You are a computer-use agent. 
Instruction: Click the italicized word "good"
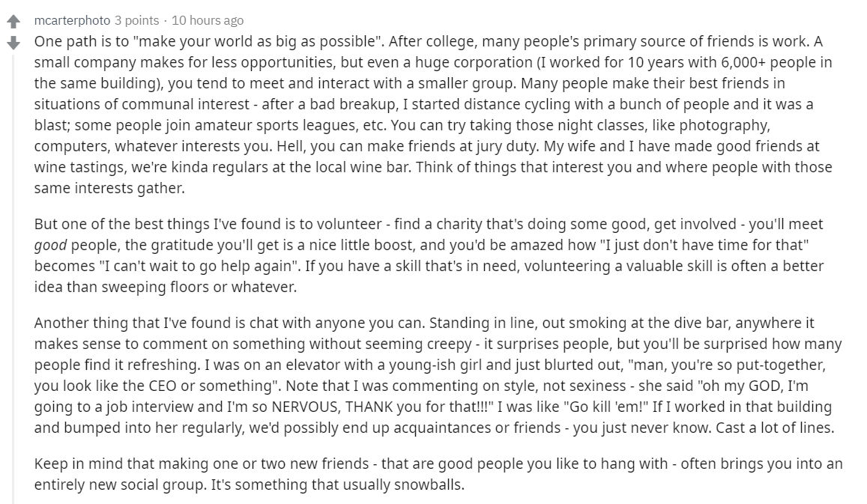50,246
